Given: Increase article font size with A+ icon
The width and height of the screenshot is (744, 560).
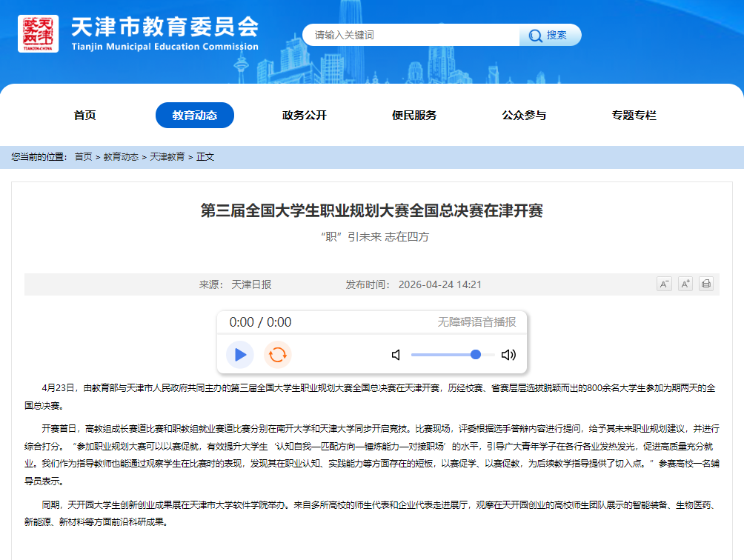Looking at the screenshot, I should click(x=685, y=284).
